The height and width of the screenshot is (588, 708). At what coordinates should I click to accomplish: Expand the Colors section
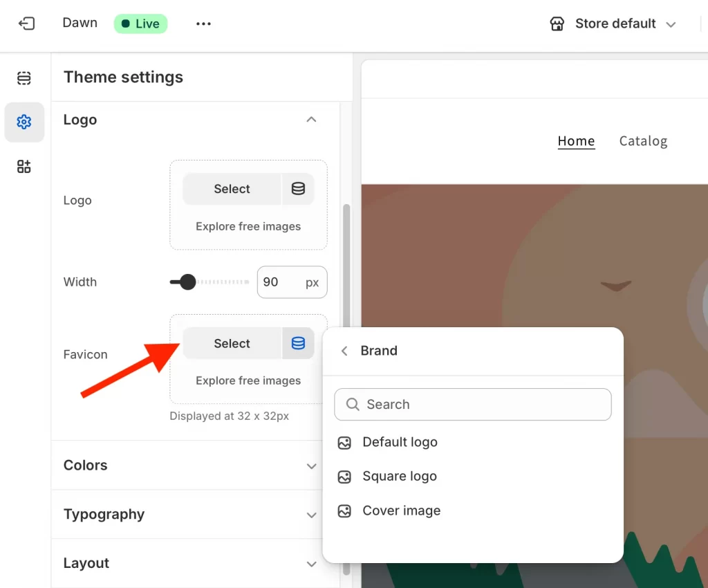[311, 465]
